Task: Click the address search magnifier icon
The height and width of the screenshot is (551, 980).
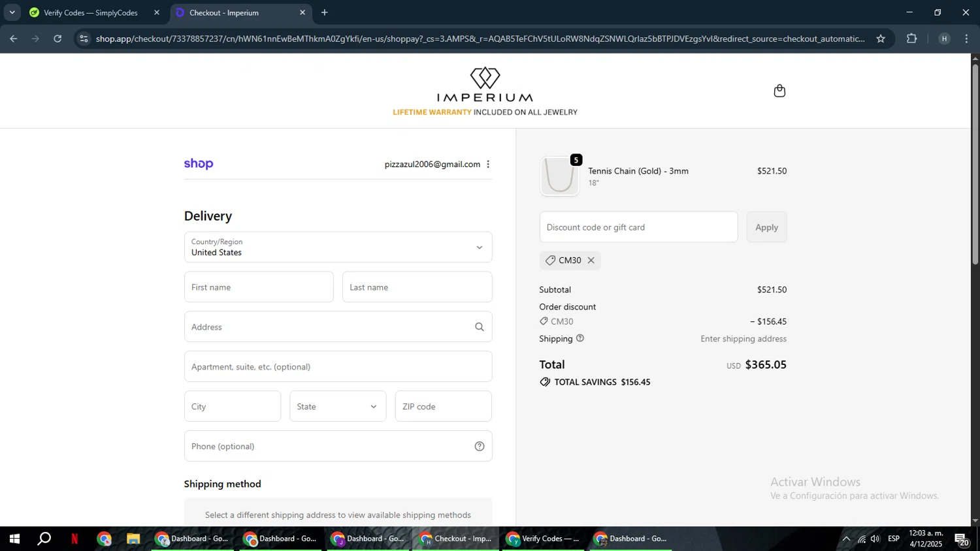Action: (x=480, y=327)
